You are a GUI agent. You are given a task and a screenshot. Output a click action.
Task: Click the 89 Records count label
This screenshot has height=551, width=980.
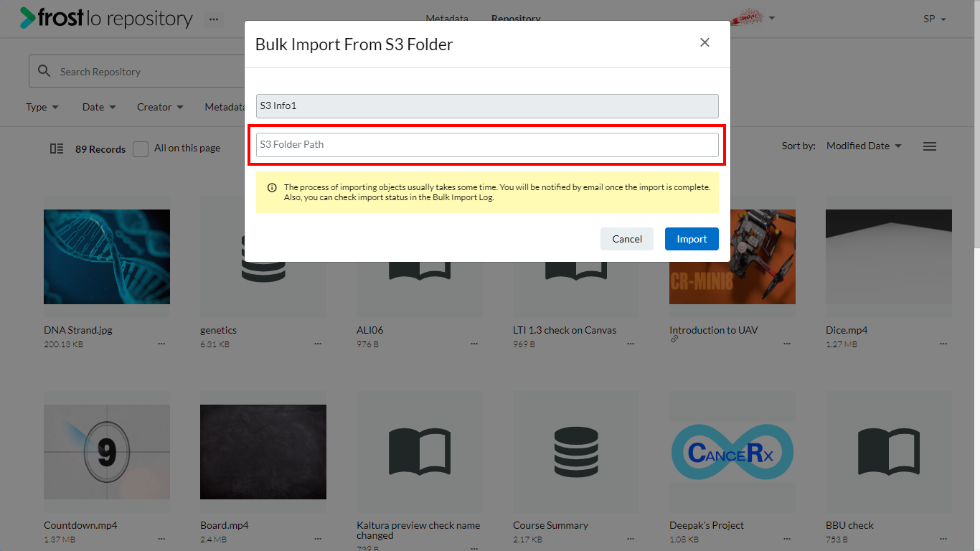100,149
